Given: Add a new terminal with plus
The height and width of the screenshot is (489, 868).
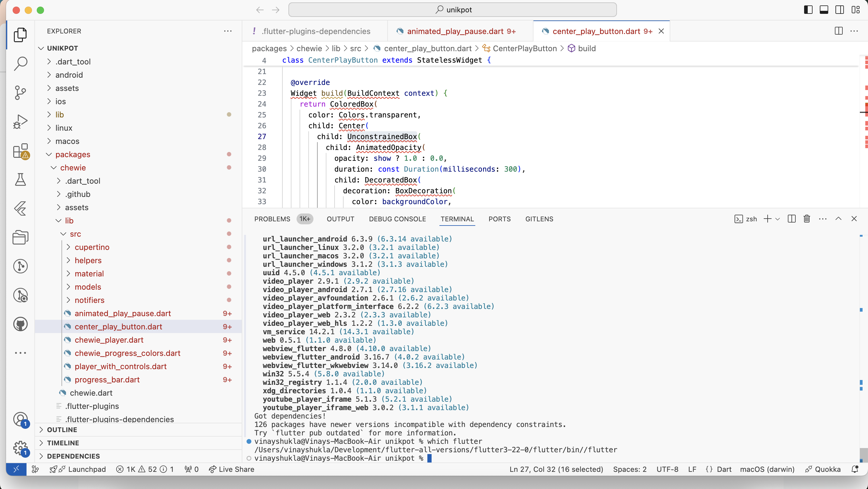Looking at the screenshot, I should click(767, 219).
